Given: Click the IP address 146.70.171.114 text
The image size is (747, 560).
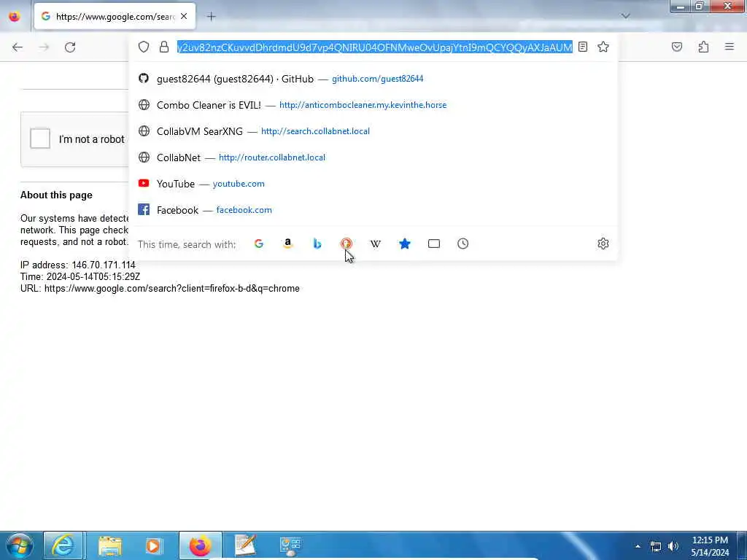Looking at the screenshot, I should coord(77,265).
